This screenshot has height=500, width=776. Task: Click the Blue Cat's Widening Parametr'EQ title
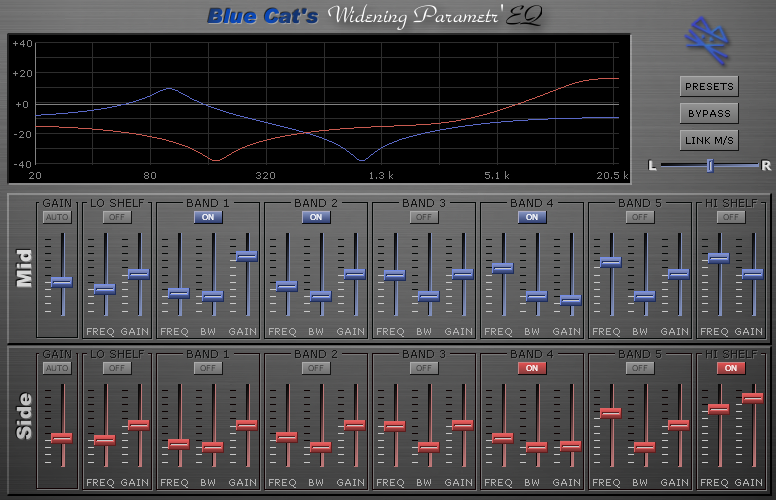[x=375, y=16]
